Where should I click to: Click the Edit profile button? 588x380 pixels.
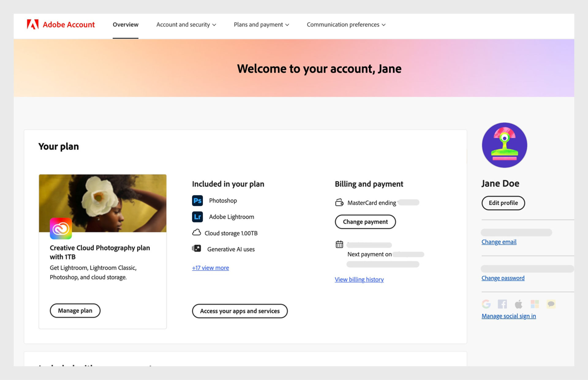coord(503,203)
